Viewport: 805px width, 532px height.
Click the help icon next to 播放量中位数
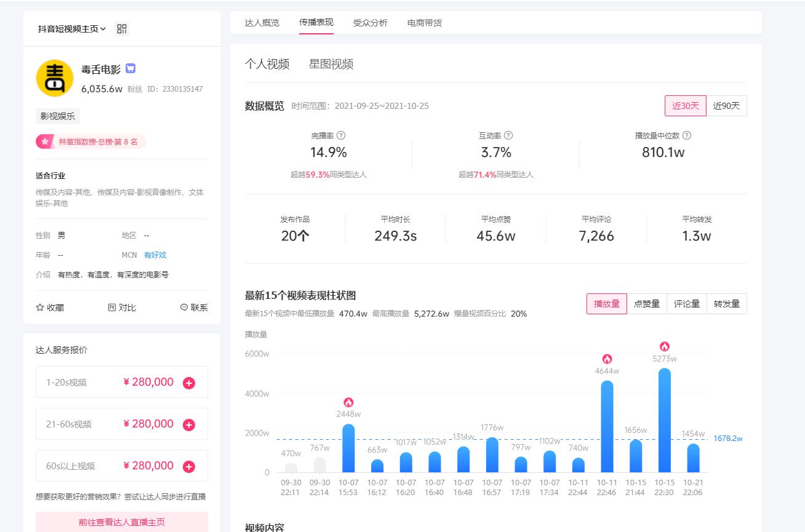tap(687, 135)
